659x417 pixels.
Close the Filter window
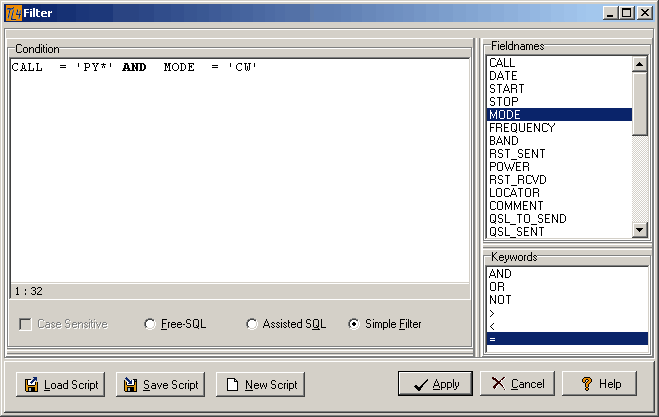(x=645, y=13)
